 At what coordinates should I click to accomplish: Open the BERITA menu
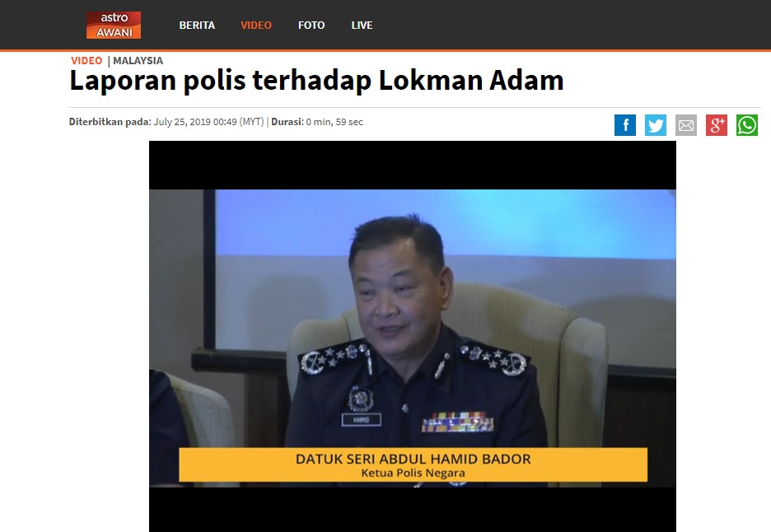pyautogui.click(x=197, y=25)
